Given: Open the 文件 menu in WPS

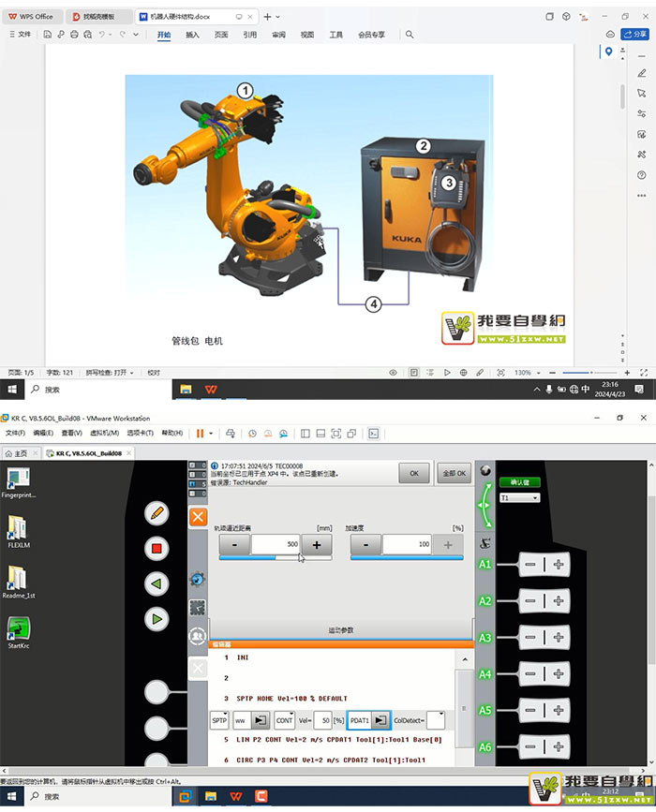Looking at the screenshot, I should (21, 34).
